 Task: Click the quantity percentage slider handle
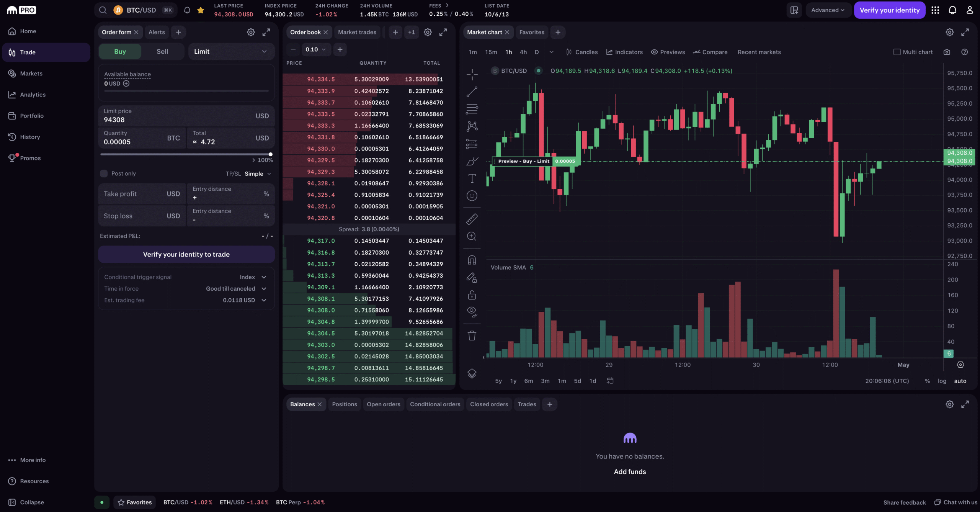click(x=271, y=154)
